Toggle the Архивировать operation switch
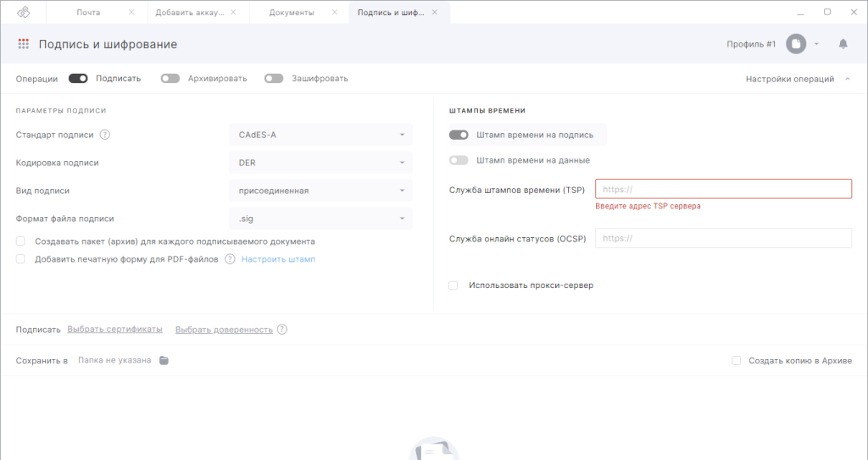Viewport: 868px width, 460px height. click(x=170, y=79)
